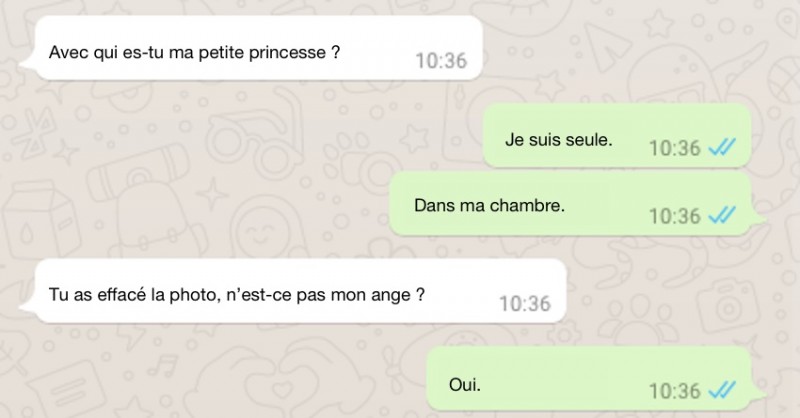The height and width of the screenshot is (418, 800).
Task: Select the 'Oui.' reply text
Action: [465, 384]
